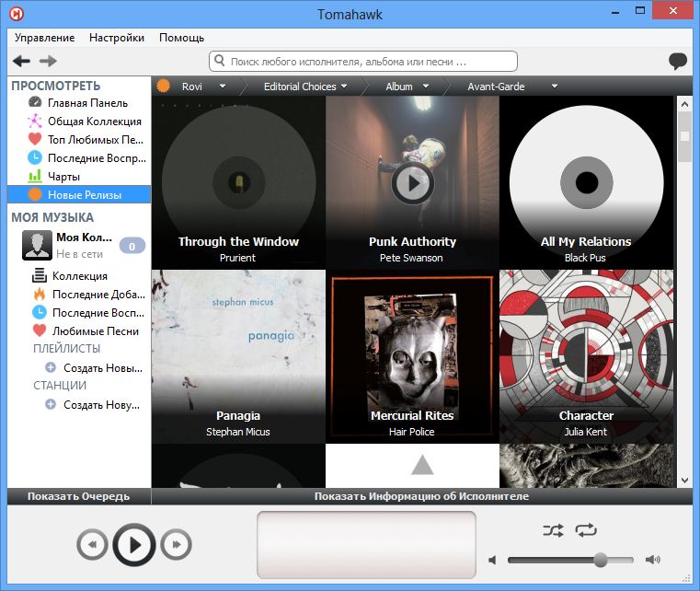Open the chat speech bubble icon

678,61
